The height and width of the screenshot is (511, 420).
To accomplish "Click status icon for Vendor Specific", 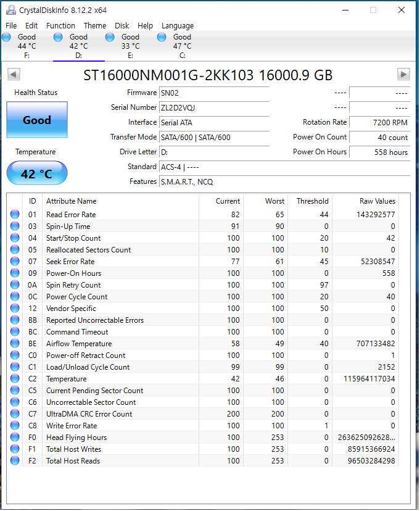I will point(15,309).
